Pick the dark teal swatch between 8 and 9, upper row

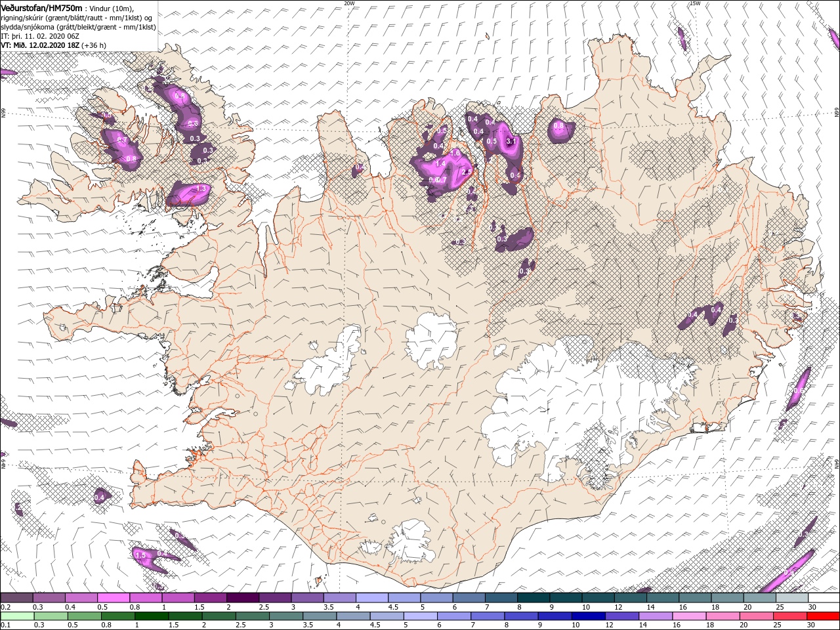click(534, 598)
